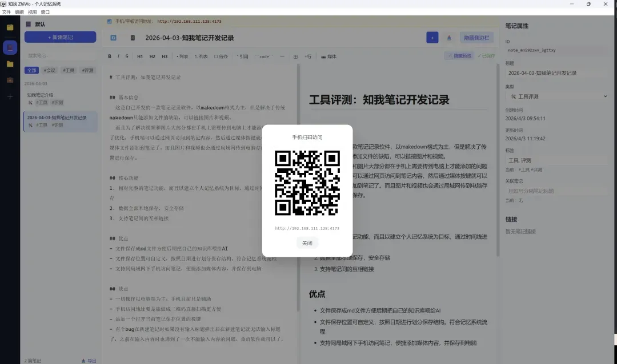The width and height of the screenshot is (617, 364).
Task: Click the phone icon in the access banner
Action: point(109,22)
